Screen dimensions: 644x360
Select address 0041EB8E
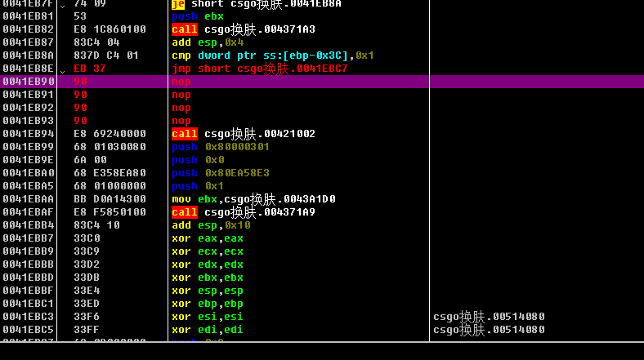pos(28,69)
